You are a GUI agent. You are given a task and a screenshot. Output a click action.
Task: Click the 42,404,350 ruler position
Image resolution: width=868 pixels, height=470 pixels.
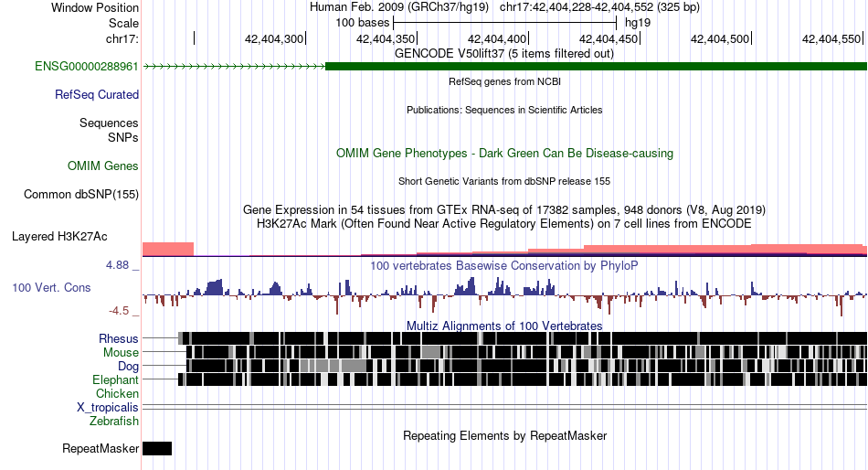click(386, 38)
